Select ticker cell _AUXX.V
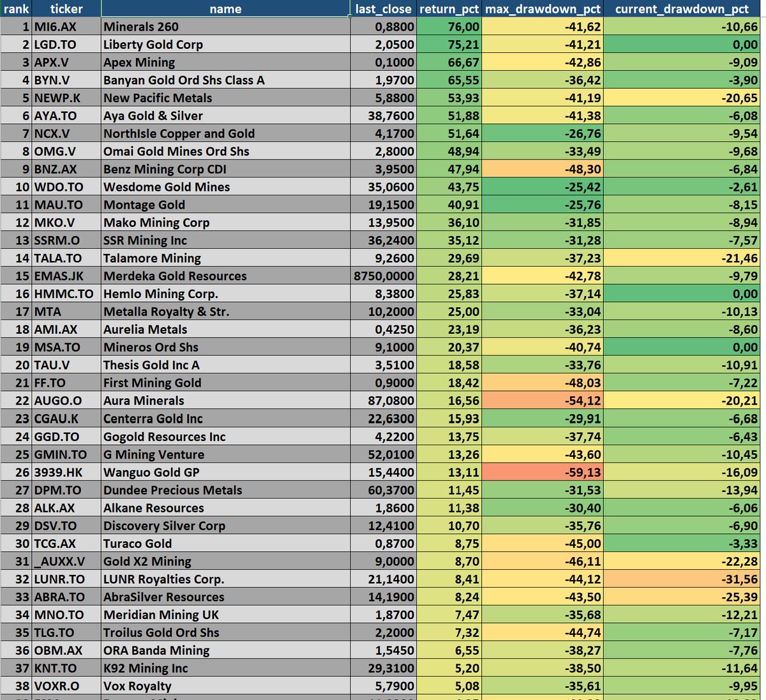 tap(66, 562)
